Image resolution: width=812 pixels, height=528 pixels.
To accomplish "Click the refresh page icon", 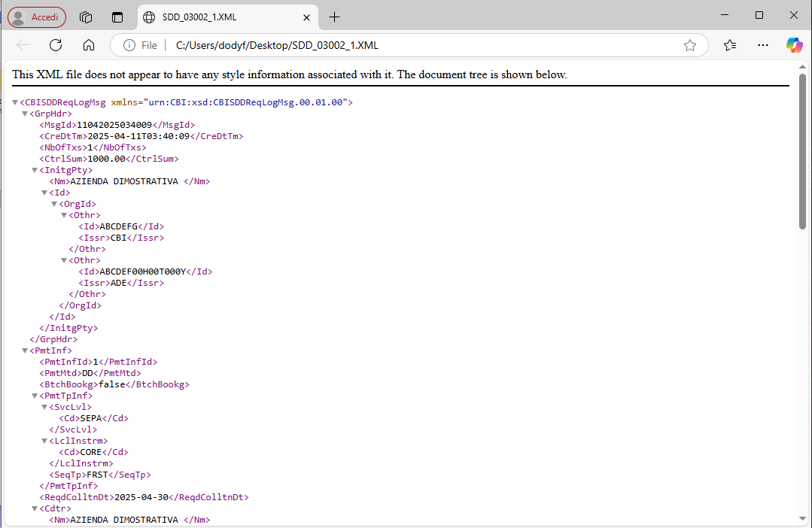I will 56,45.
